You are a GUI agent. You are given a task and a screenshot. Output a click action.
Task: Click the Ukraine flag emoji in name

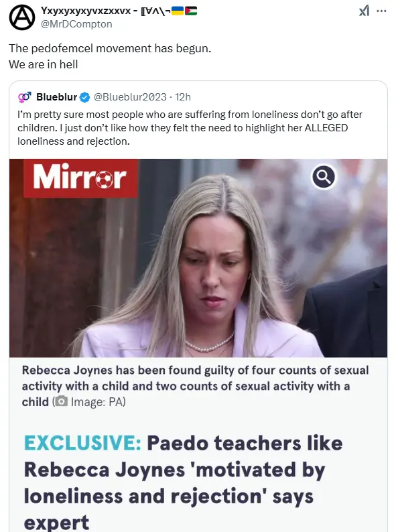click(x=178, y=11)
